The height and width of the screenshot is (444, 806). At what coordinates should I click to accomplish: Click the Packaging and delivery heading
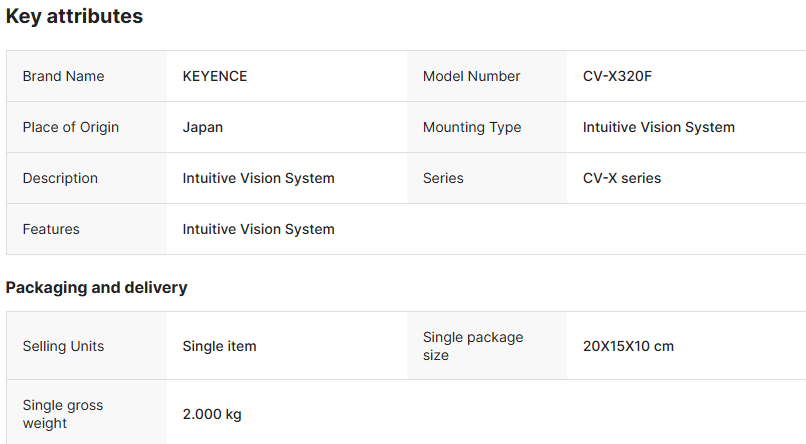click(96, 288)
